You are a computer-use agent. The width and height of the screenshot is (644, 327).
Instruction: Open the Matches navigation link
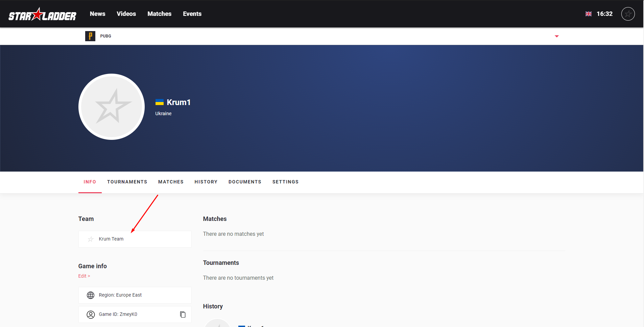click(159, 14)
